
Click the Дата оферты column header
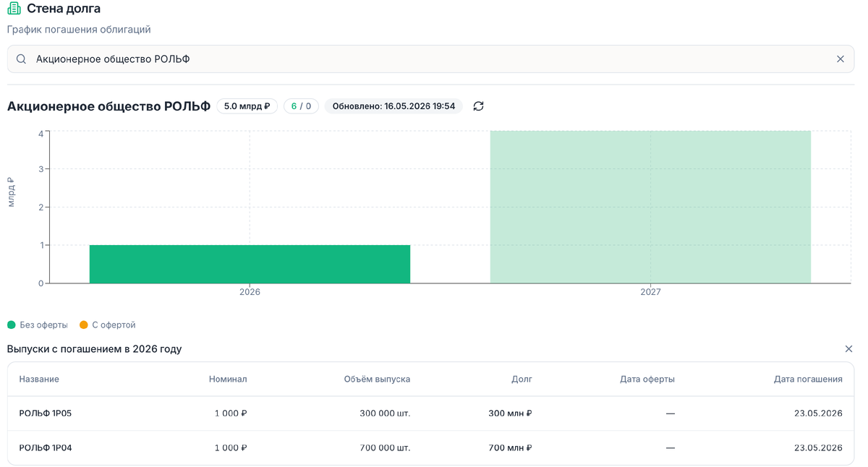(647, 379)
